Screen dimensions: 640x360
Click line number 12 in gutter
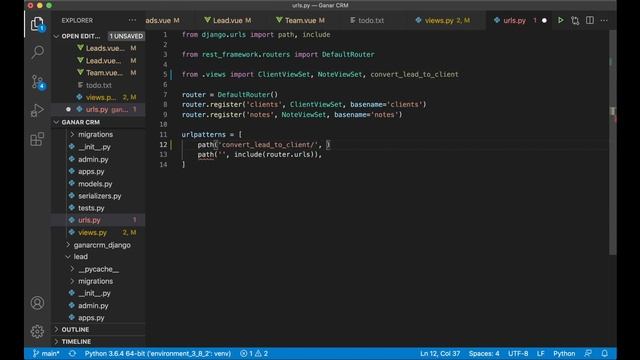[x=163, y=144]
